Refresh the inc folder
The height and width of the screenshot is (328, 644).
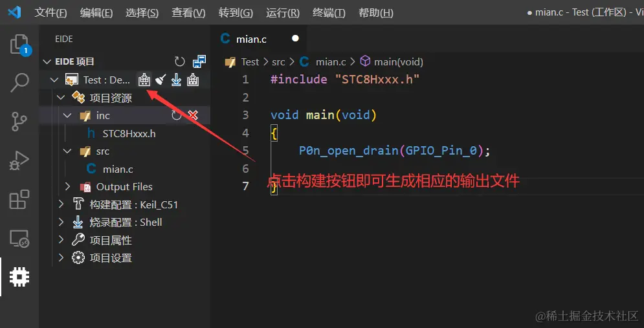[x=176, y=116]
